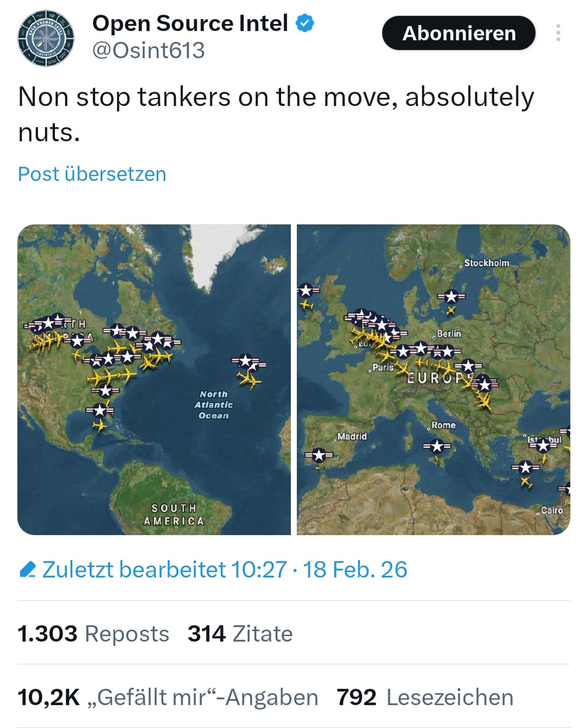Click the Abonnieren button
The image size is (580, 728).
(458, 33)
